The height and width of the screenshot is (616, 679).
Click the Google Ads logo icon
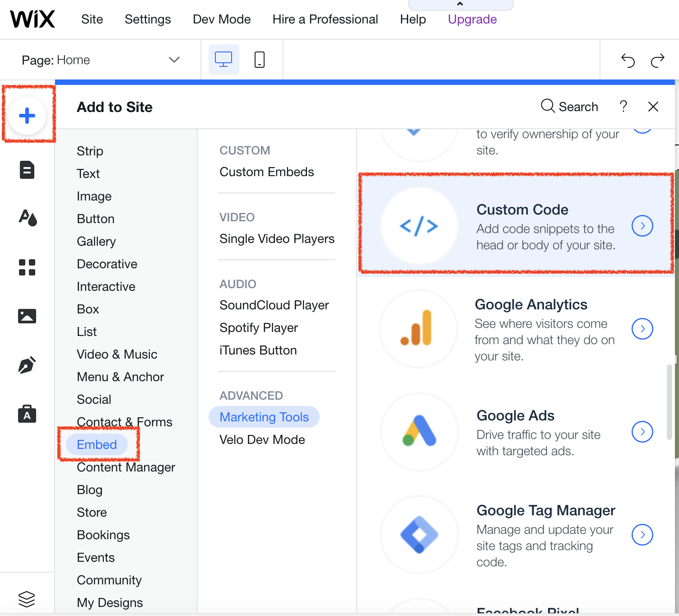419,432
